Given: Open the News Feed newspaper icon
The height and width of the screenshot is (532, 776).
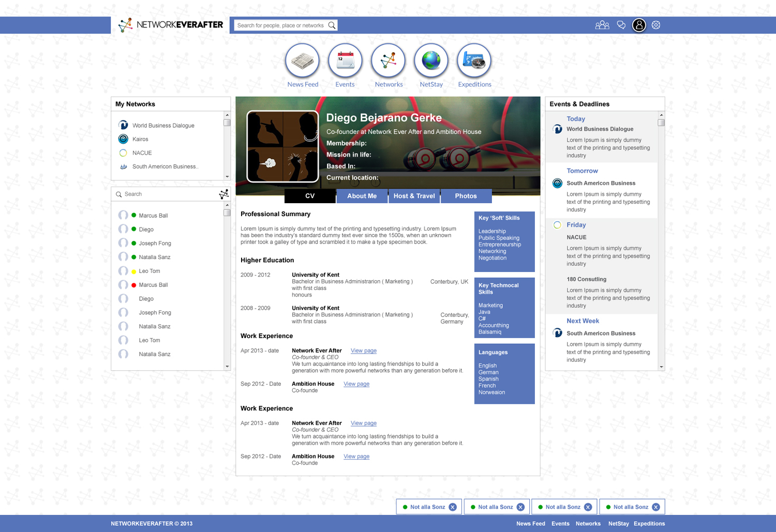Looking at the screenshot, I should 303,61.
